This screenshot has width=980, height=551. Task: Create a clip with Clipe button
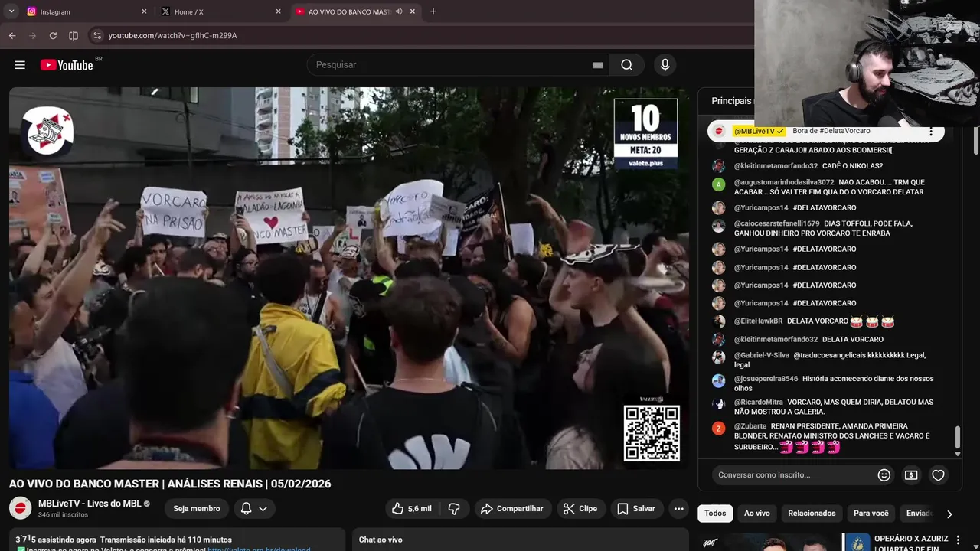[x=580, y=509]
